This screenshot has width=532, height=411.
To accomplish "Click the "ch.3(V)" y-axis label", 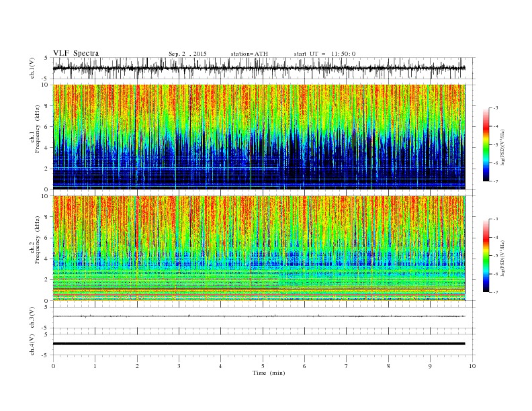I will (32, 318).
